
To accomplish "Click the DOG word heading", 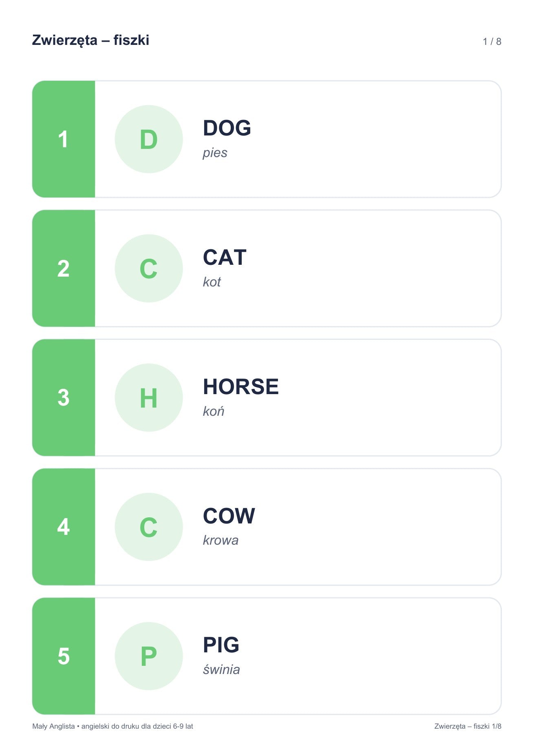I will [x=227, y=128].
